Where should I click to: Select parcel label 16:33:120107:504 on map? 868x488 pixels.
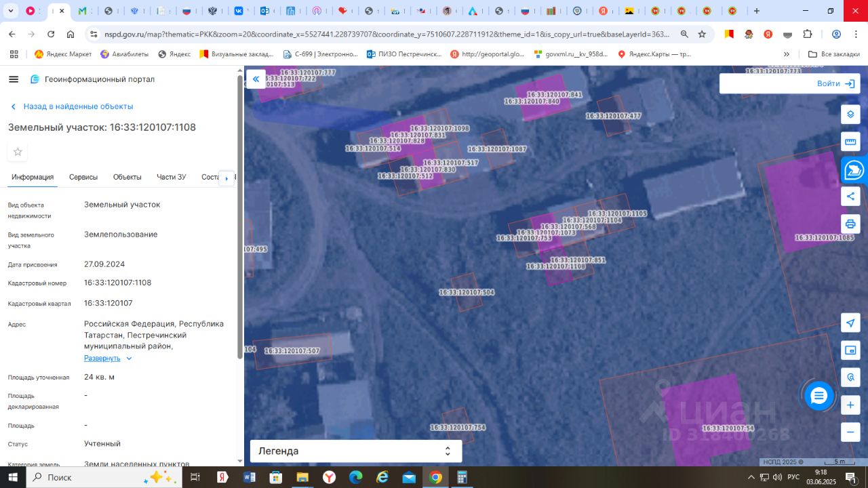tap(467, 293)
